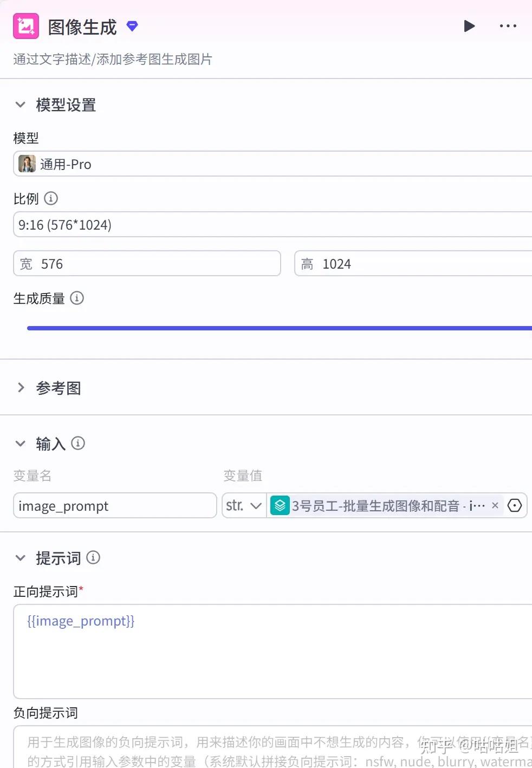Open the three-dot more options menu
The image size is (532, 768).
click(508, 26)
